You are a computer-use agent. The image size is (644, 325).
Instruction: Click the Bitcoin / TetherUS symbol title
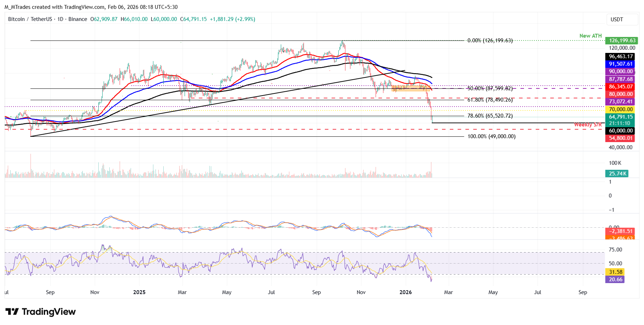pos(30,19)
